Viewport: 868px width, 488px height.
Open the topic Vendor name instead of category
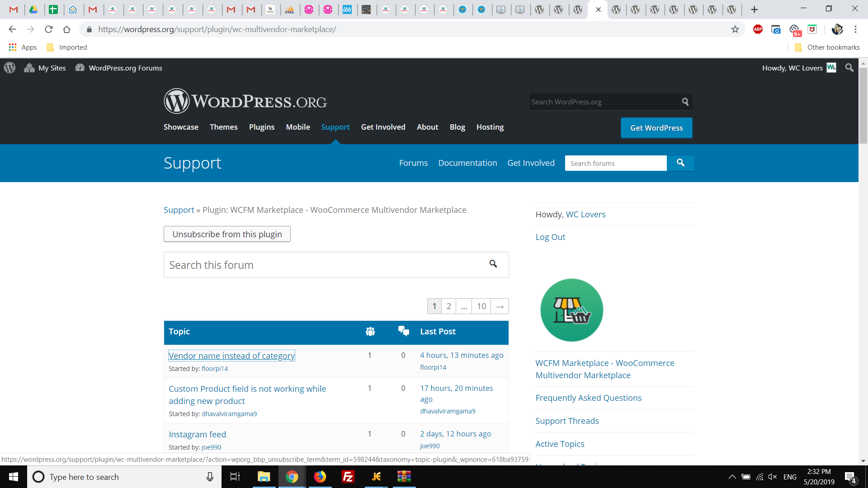tap(231, 356)
